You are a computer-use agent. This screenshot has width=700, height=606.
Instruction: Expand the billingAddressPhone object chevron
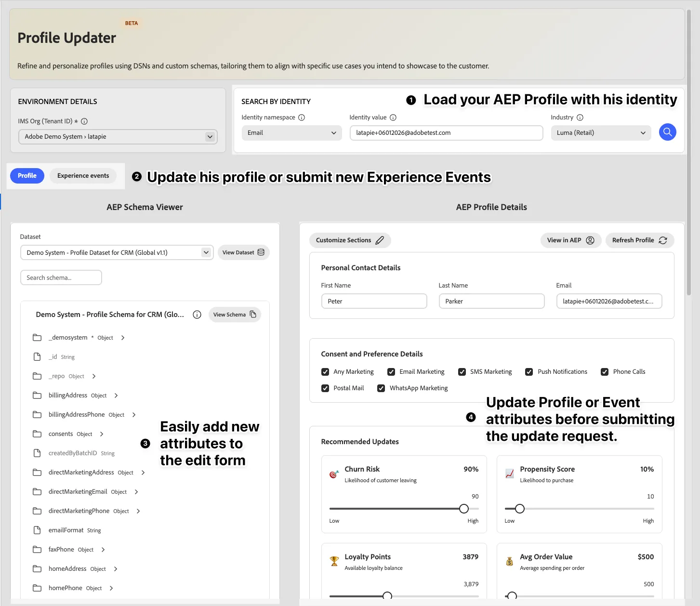click(x=134, y=415)
